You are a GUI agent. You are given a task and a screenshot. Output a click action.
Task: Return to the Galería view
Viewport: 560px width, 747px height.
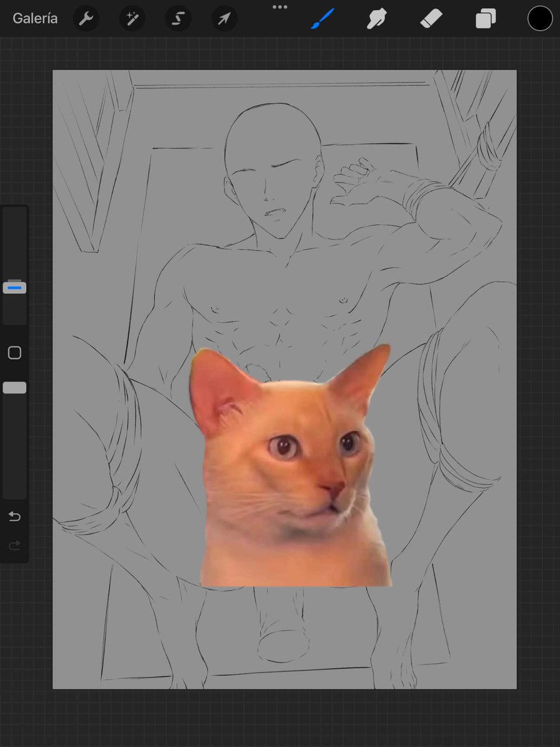coord(35,19)
